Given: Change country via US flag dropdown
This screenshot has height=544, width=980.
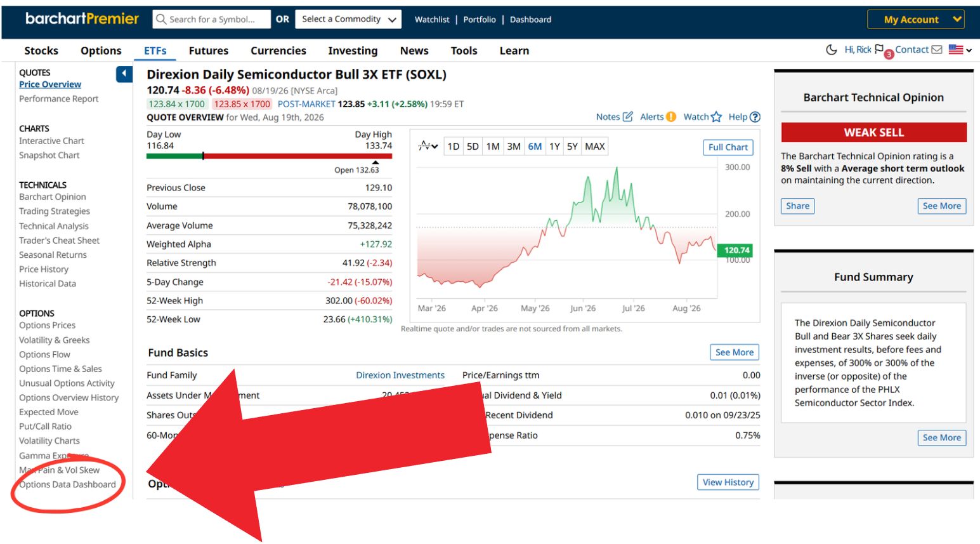Looking at the screenshot, I should coord(960,50).
